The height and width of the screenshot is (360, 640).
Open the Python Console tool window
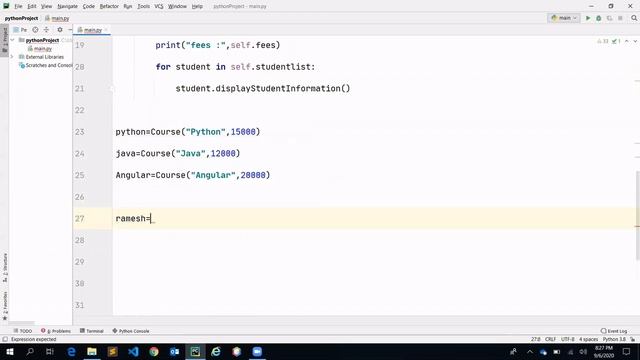(x=131, y=331)
